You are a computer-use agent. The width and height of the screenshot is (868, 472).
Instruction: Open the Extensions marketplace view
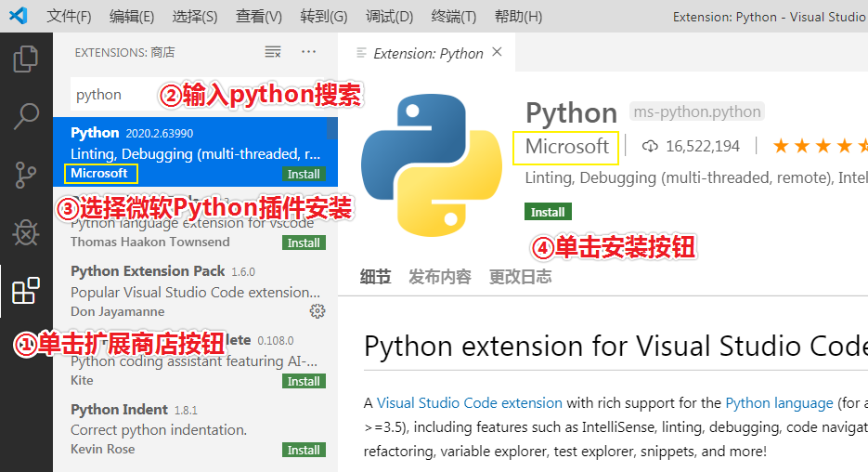[25, 291]
